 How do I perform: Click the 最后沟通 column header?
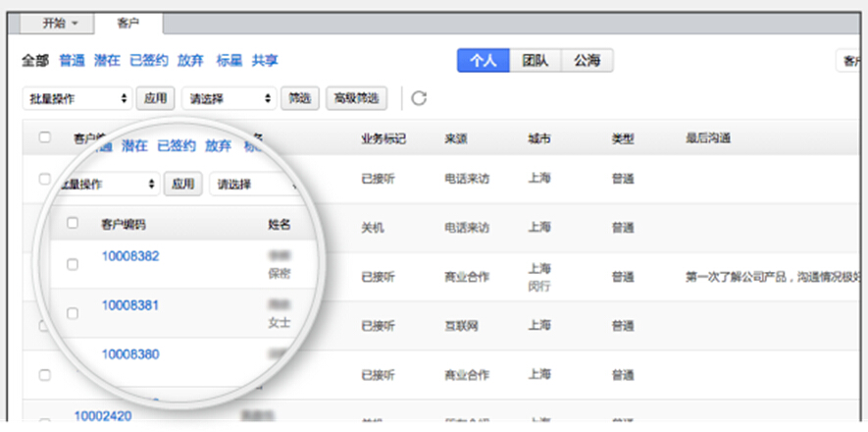click(x=708, y=138)
